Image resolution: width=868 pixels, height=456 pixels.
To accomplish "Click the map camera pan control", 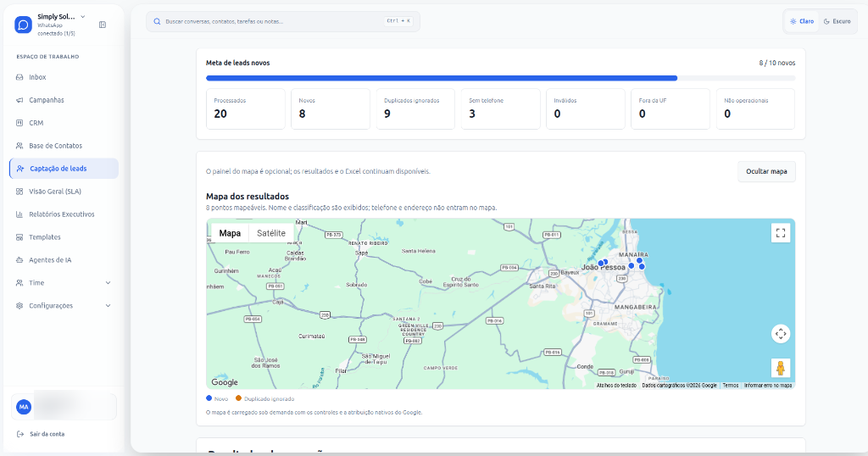I will 781,334.
